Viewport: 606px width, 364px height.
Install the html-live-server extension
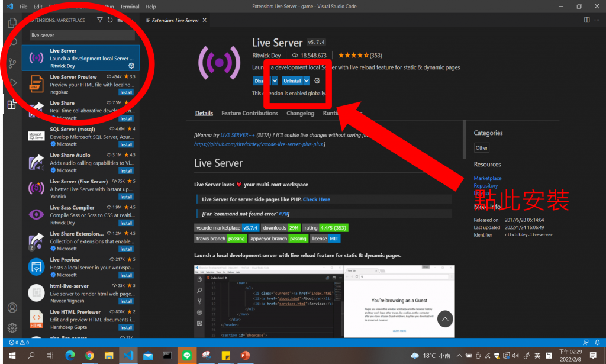pyautogui.click(x=126, y=301)
